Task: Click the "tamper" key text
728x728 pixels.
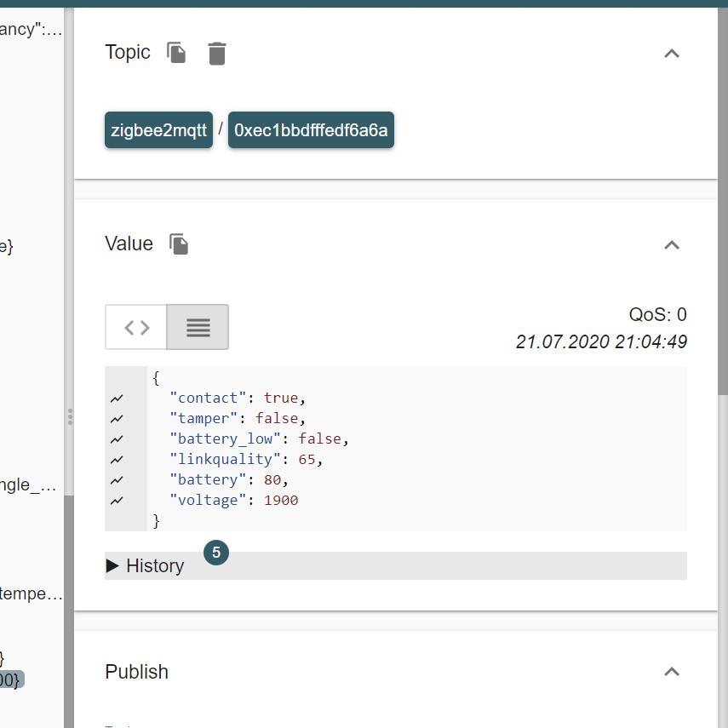Action: click(x=203, y=418)
